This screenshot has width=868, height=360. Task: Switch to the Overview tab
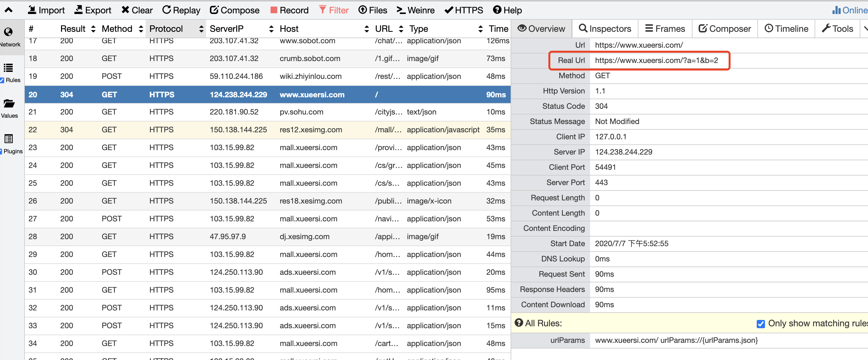coord(541,29)
